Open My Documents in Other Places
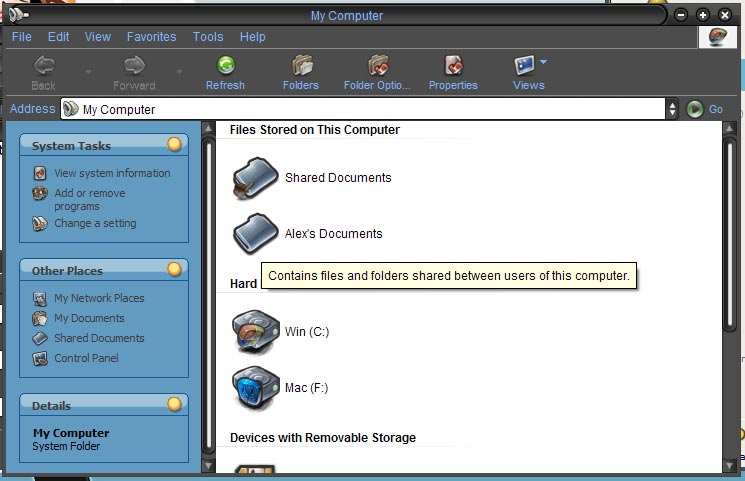This screenshot has width=745, height=481. click(x=89, y=318)
